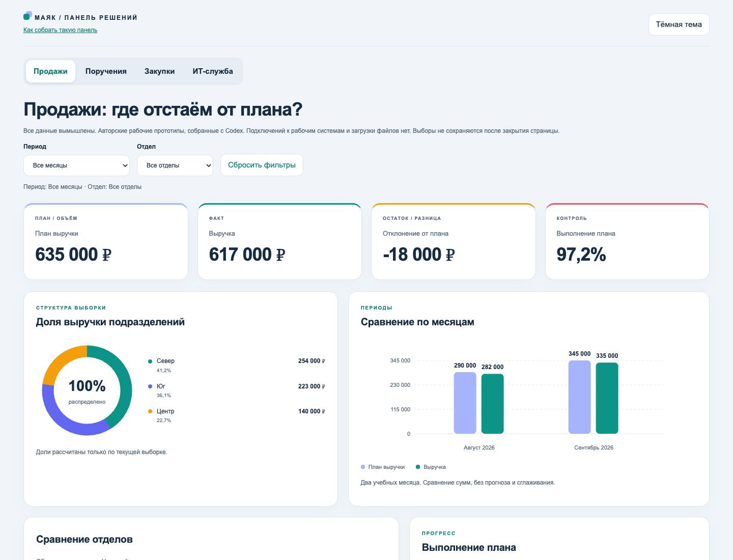The image size is (733, 560).
Task: Click the 223 000 ₽ Юг amount
Action: (312, 386)
